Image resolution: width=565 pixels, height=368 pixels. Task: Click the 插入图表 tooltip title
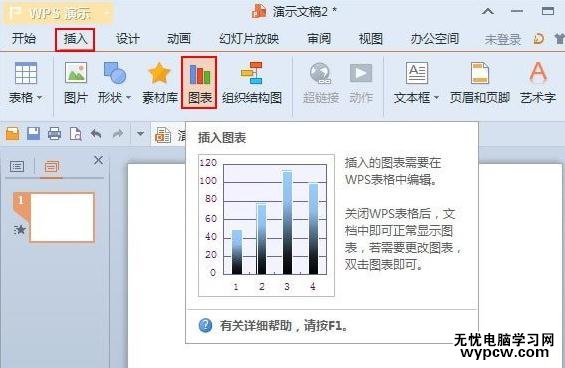coord(222,138)
